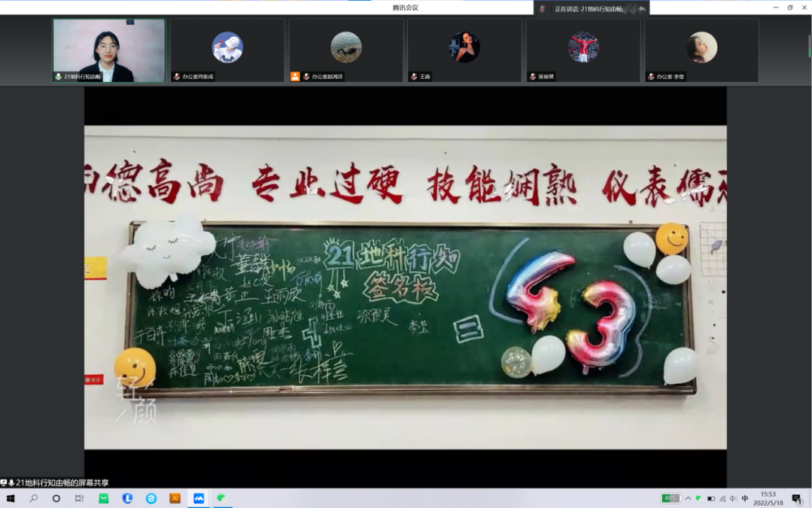Expand hidden system tray icons chevron
This screenshot has width=812, height=508.
(x=688, y=498)
